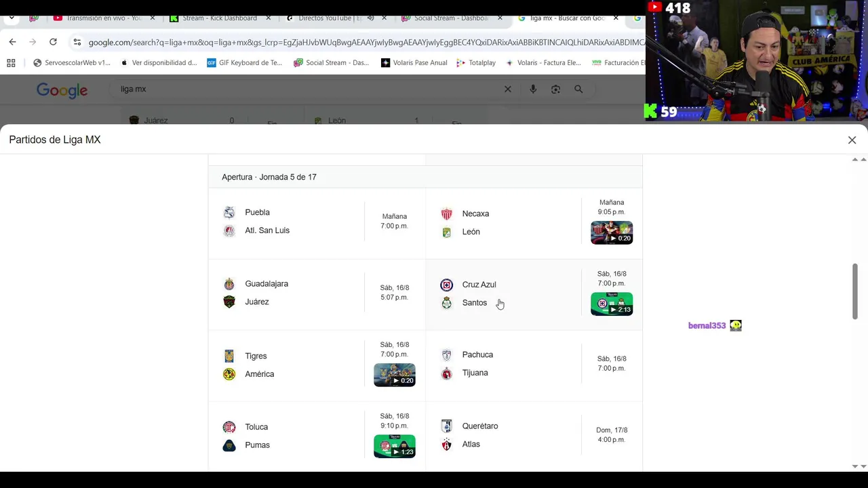This screenshot has height=488, width=868.
Task: Open GIF Keyboard de Tenor bookmark
Action: point(245,62)
